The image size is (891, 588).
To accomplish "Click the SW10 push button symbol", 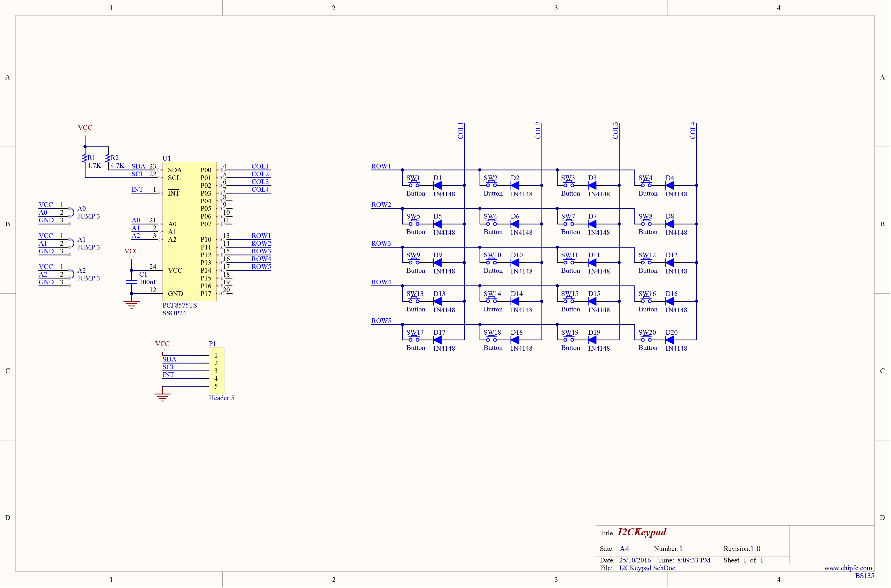I will 491,262.
